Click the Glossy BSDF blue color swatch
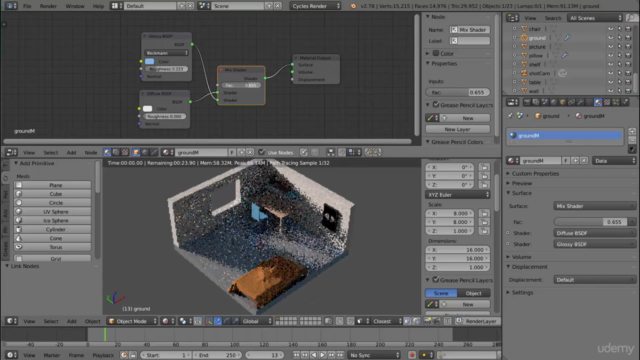 (x=149, y=61)
